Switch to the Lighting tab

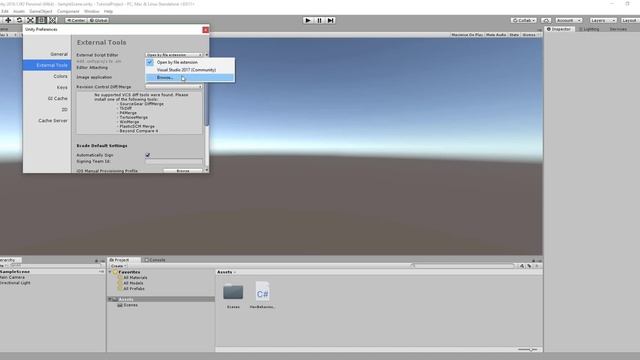(x=589, y=29)
